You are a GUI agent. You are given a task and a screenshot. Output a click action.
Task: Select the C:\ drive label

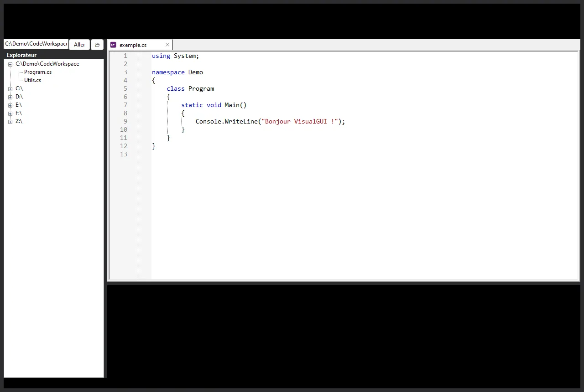coord(19,88)
